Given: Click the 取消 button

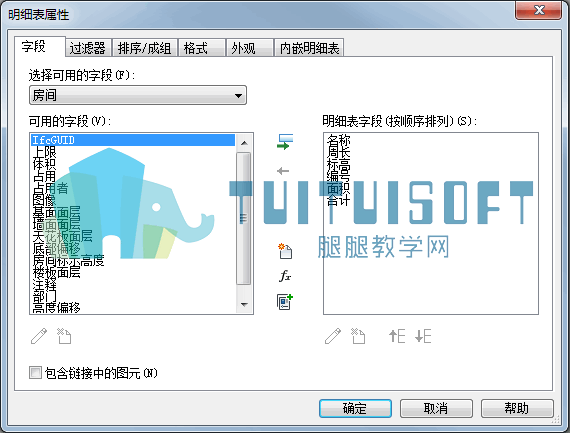Looking at the screenshot, I should [x=436, y=408].
